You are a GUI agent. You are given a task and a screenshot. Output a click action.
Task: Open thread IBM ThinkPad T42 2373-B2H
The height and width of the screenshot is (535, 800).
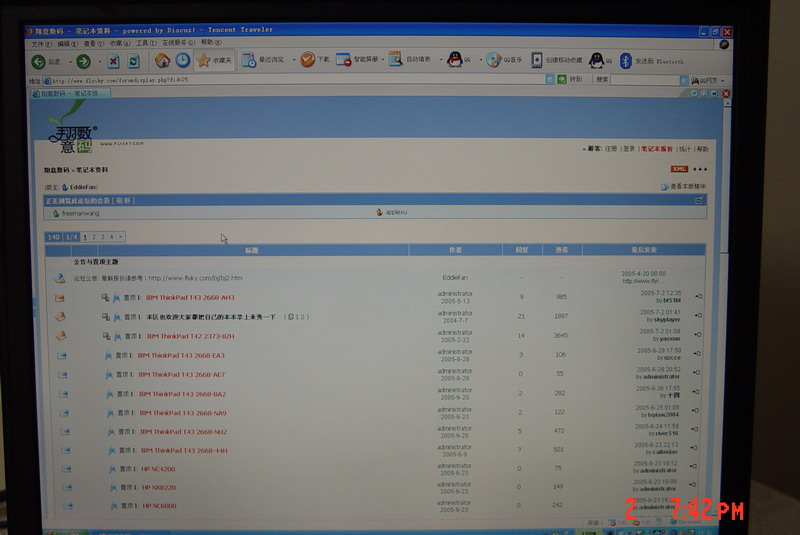(x=190, y=336)
